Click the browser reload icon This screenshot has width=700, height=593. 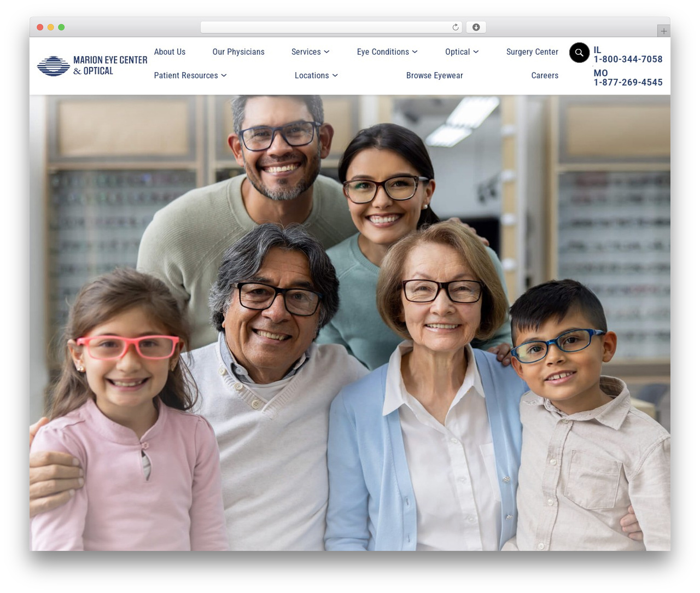pos(456,27)
